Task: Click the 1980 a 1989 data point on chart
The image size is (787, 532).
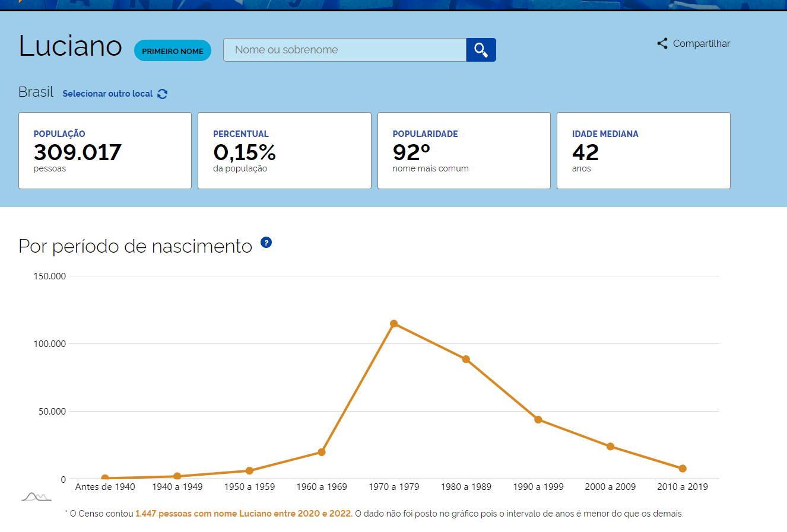Action: click(466, 359)
